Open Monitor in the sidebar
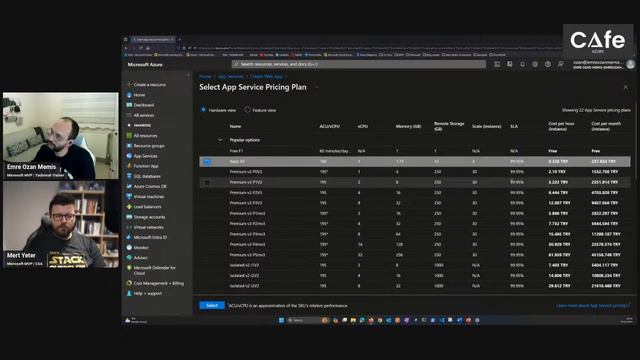Image resolution: width=640 pixels, height=360 pixels. point(138,247)
